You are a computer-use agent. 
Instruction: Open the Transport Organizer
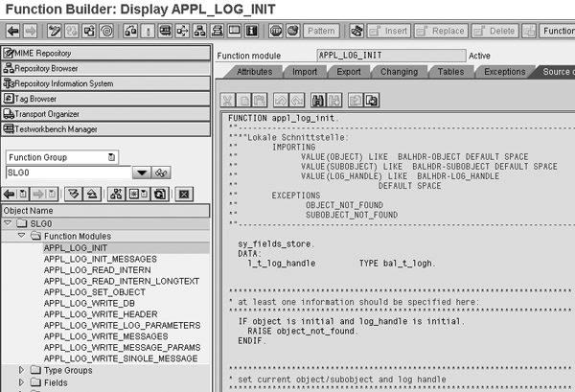tap(106, 114)
